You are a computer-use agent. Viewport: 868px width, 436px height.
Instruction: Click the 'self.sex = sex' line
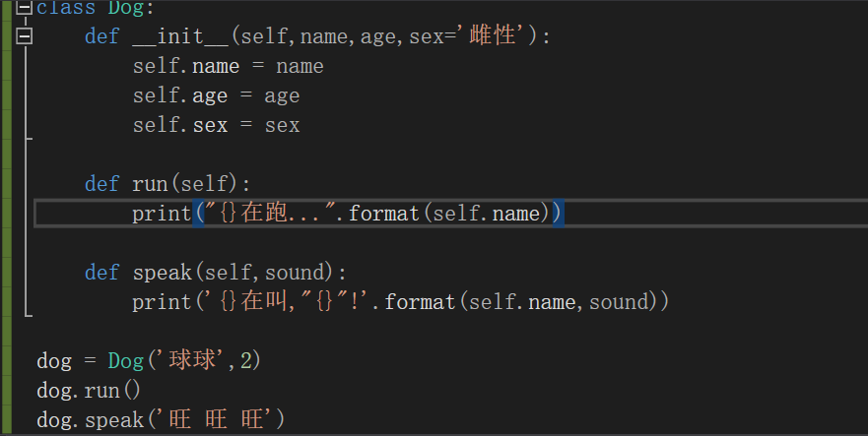[216, 125]
